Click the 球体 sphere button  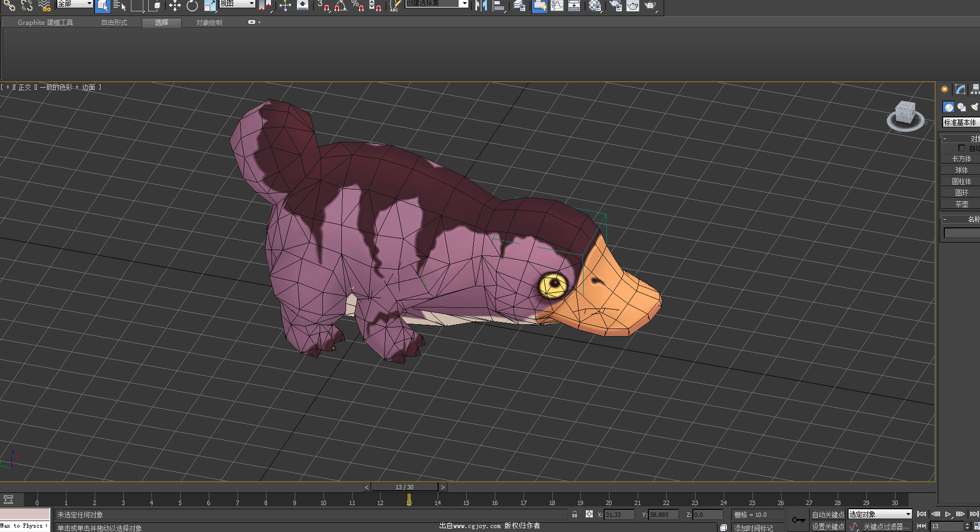pyautogui.click(x=961, y=170)
